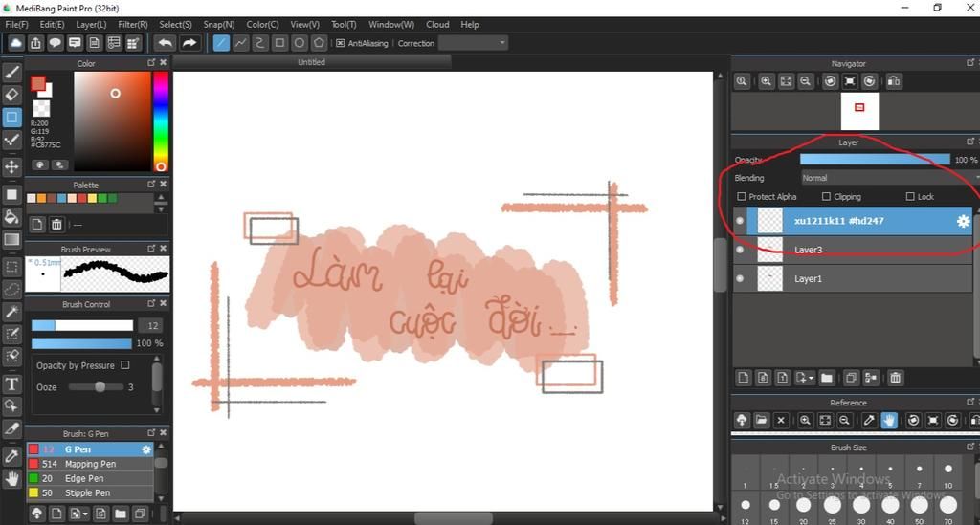Select the Mapping Pen brush

[90, 464]
